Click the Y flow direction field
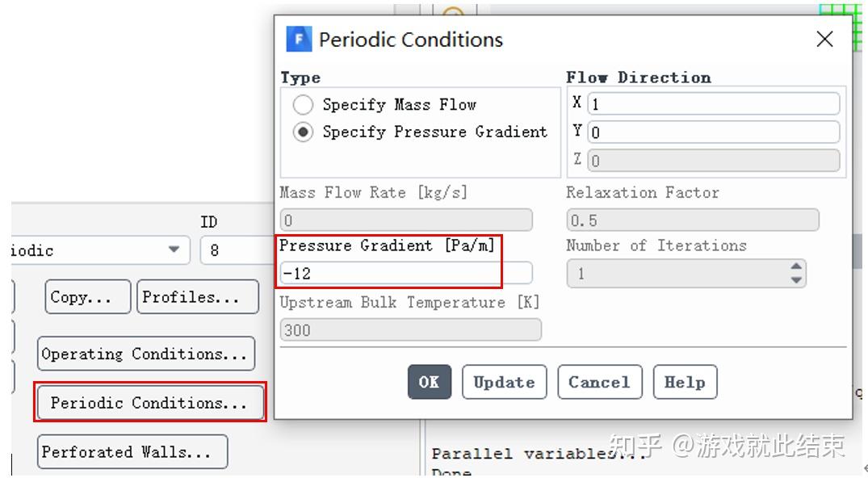 click(x=714, y=132)
